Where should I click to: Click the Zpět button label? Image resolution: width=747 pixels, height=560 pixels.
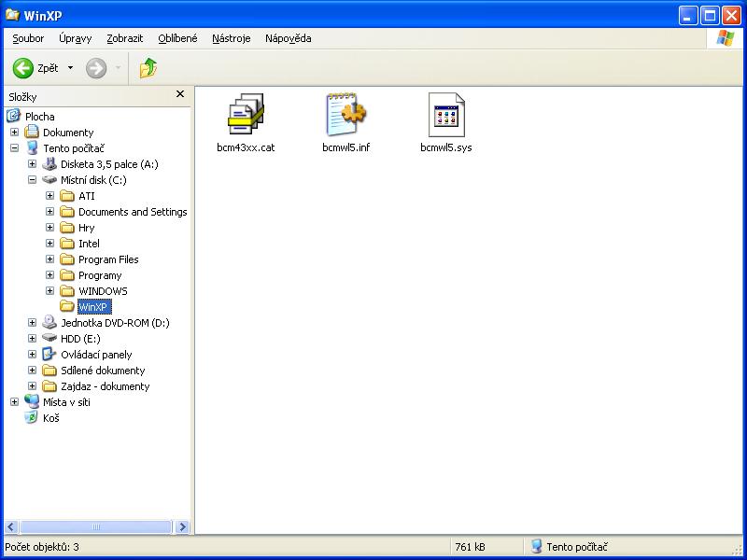click(48, 68)
